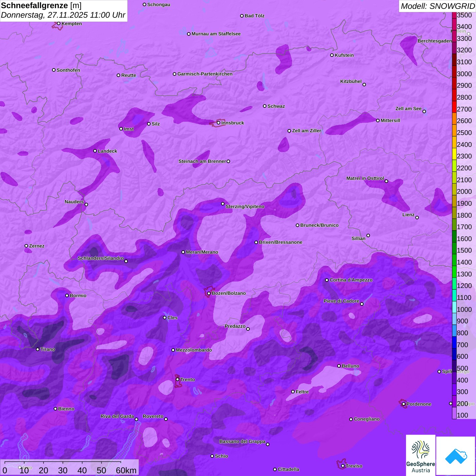Click the 'Silz' city label
This screenshot has height=476, width=476.
(x=156, y=124)
